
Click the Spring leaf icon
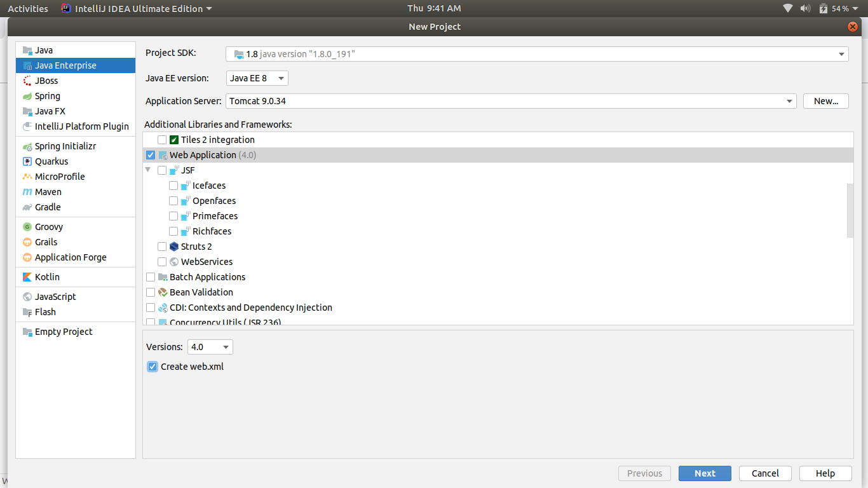coord(27,96)
